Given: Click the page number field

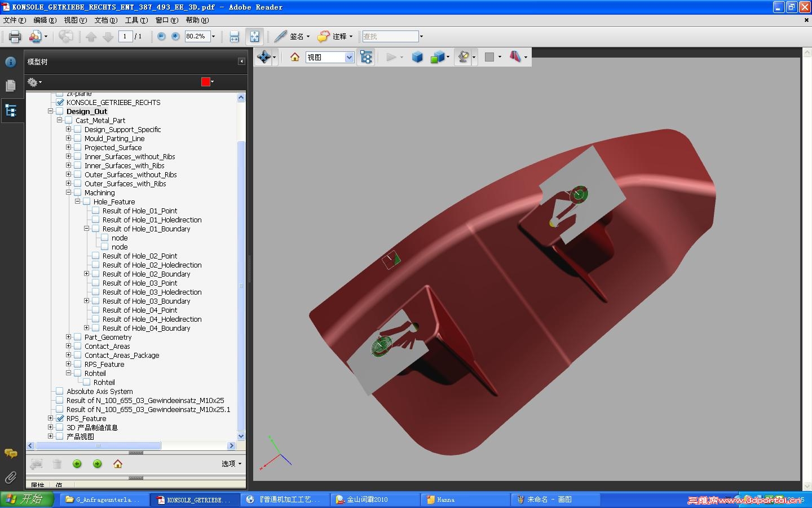Looking at the screenshot, I should coord(125,37).
